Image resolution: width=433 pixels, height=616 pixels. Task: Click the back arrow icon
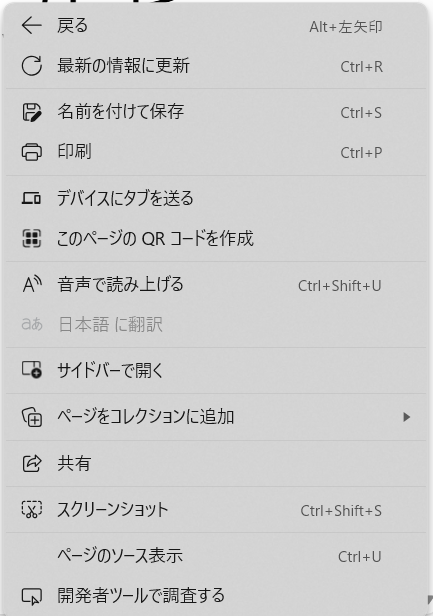[x=31, y=26]
